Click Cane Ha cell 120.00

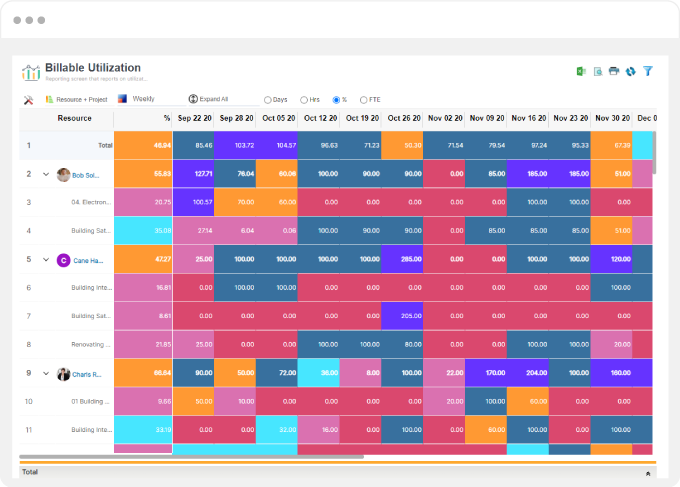tap(611, 259)
